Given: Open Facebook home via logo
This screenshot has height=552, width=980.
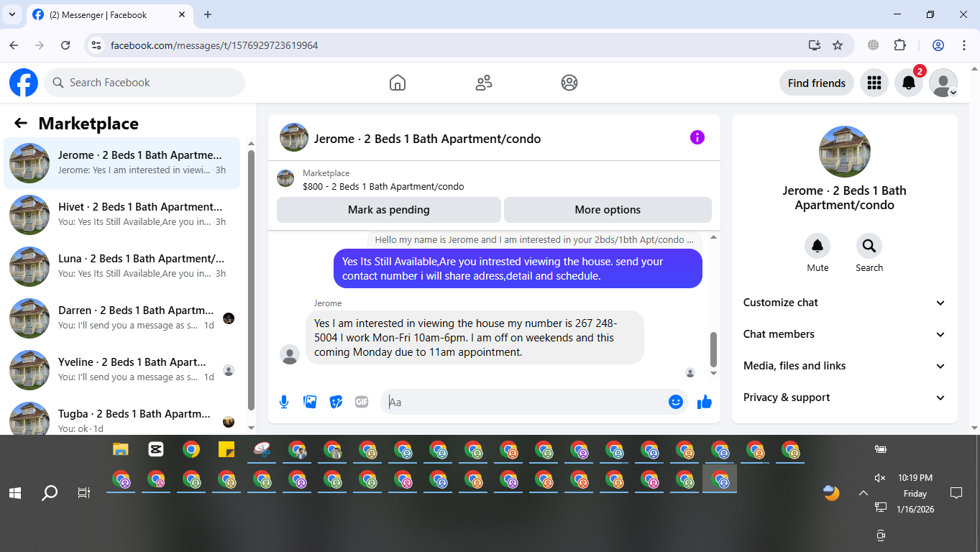Looking at the screenshot, I should (24, 83).
